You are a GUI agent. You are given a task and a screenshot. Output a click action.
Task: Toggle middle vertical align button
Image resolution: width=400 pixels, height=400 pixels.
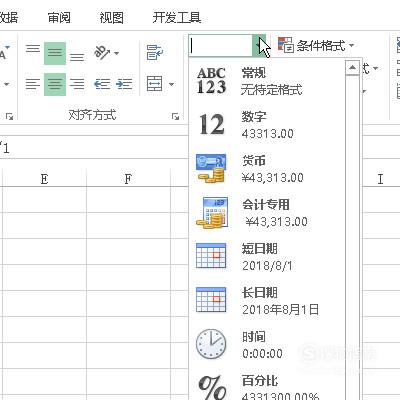click(55, 53)
